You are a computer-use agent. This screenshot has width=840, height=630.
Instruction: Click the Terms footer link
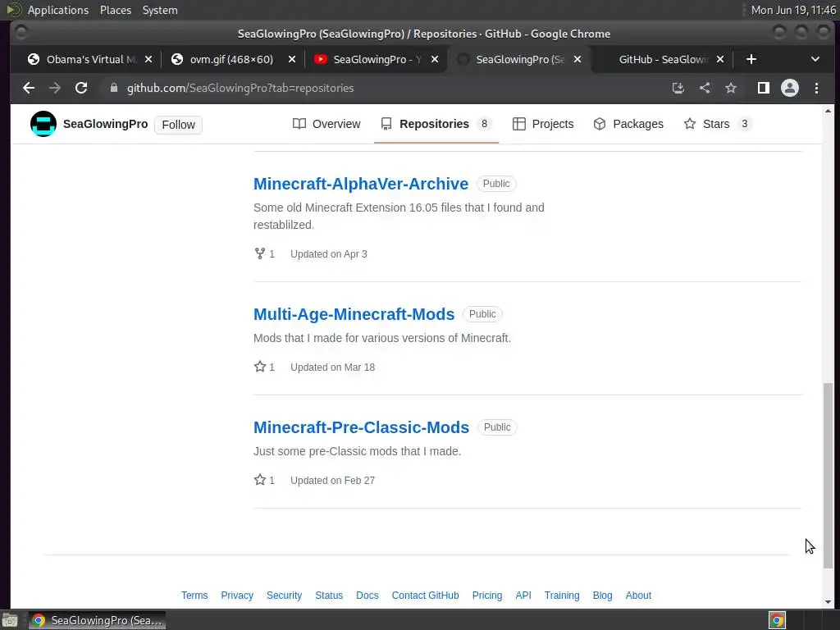[x=194, y=596]
